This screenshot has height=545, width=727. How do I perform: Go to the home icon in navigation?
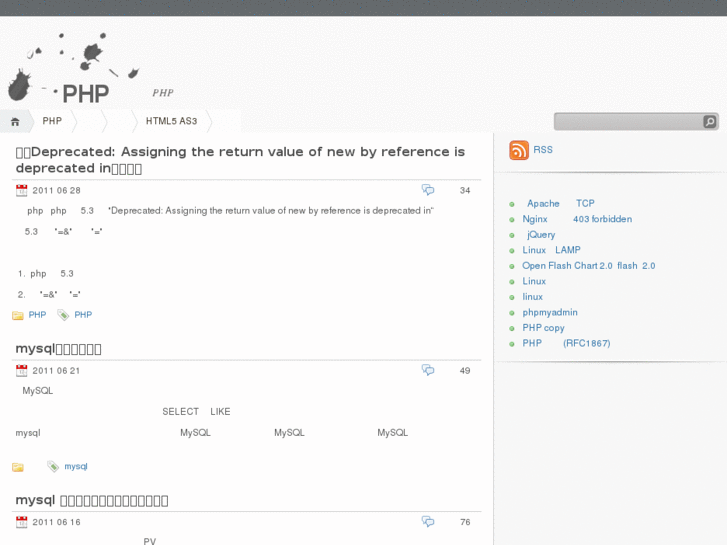[15, 122]
